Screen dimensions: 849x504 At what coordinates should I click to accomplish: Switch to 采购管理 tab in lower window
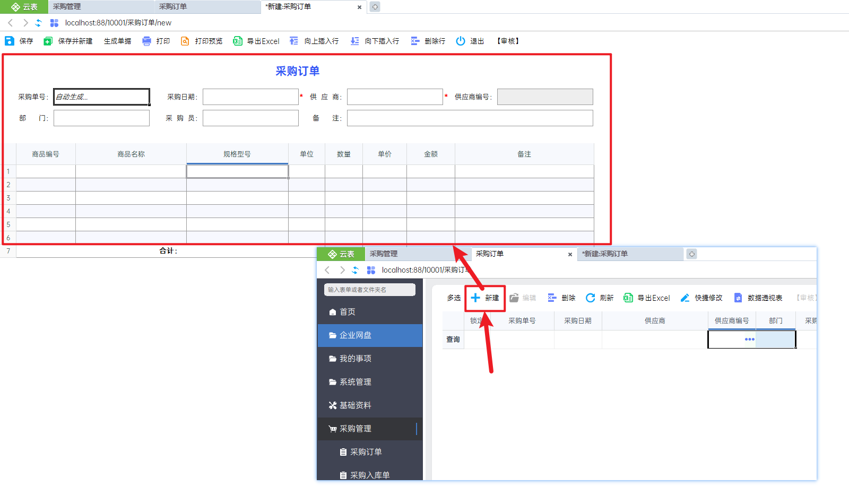tap(418, 254)
